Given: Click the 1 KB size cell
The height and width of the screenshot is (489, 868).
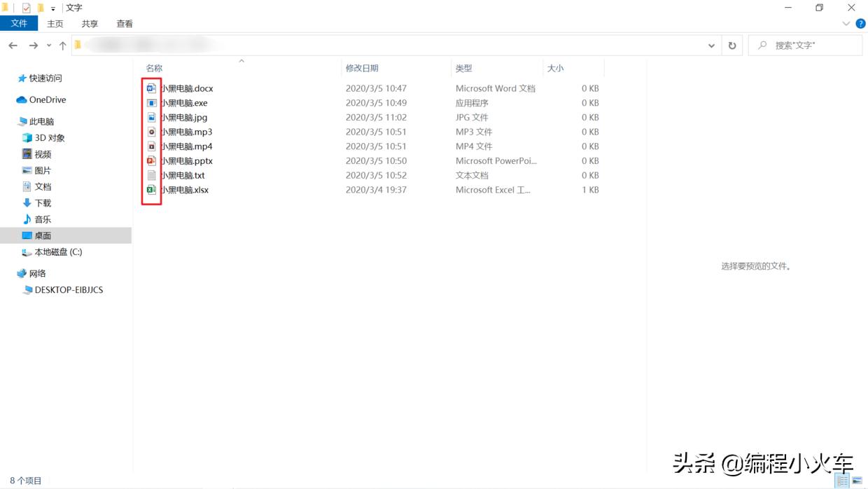Looking at the screenshot, I should [x=590, y=190].
